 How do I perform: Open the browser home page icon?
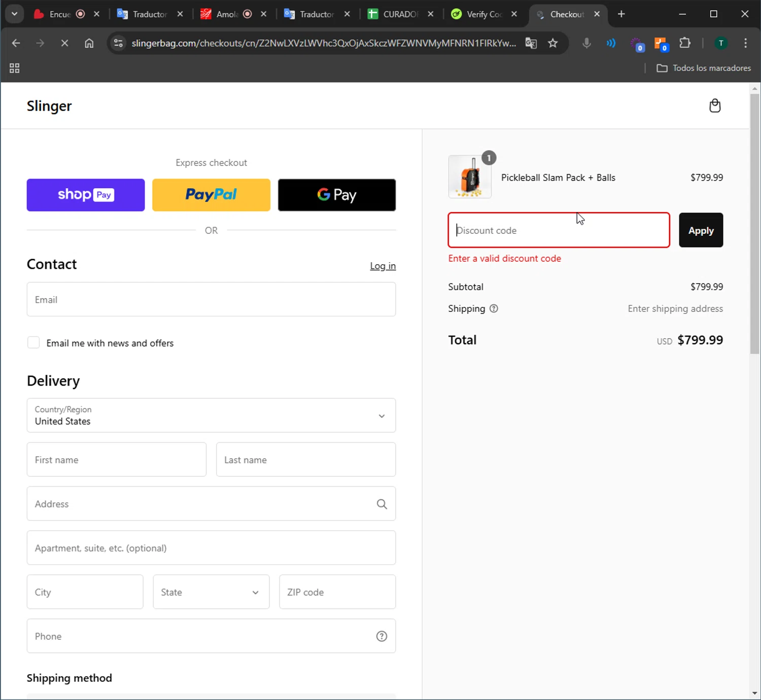pos(89,43)
